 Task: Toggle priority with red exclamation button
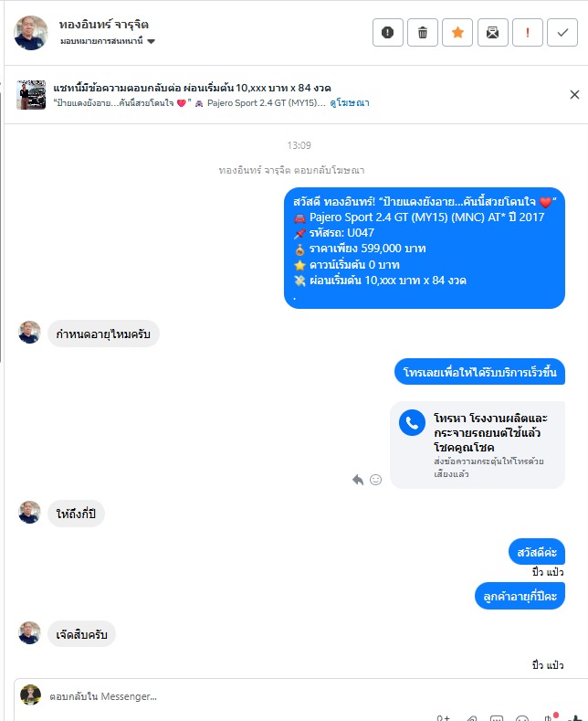point(528,33)
